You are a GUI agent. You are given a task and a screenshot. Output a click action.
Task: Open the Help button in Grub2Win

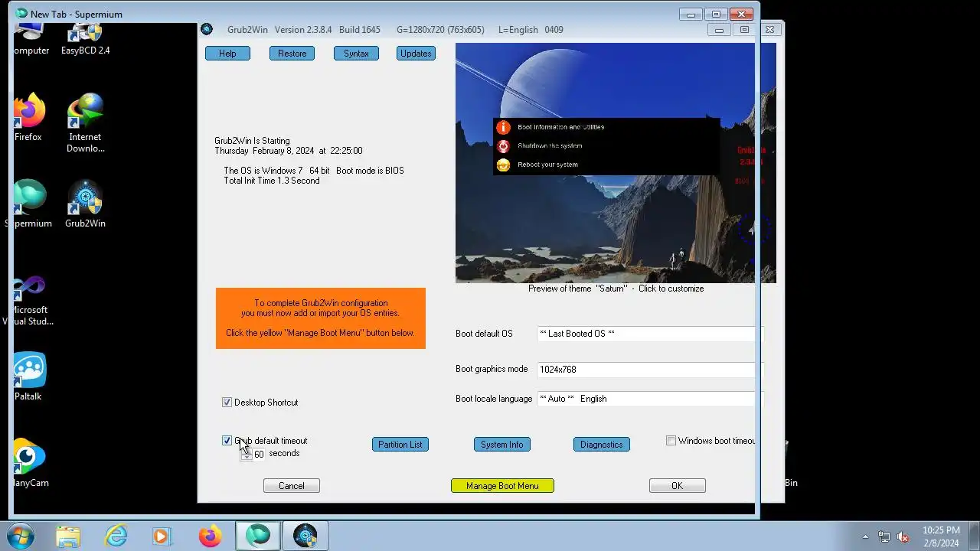pos(227,54)
